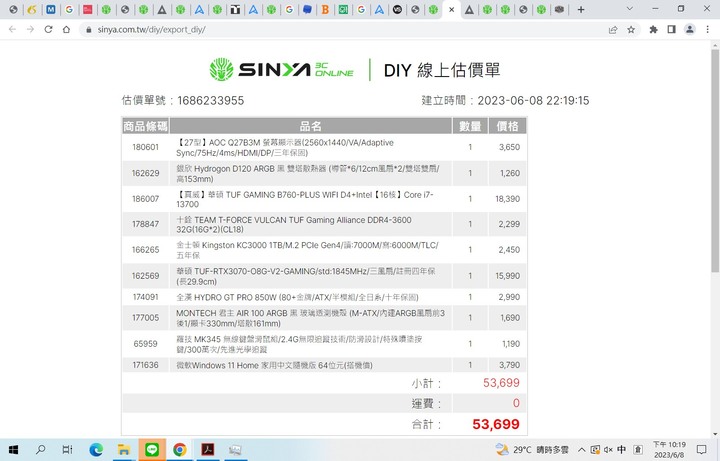Go back to the previous page
720x461 pixels.
tap(12, 29)
